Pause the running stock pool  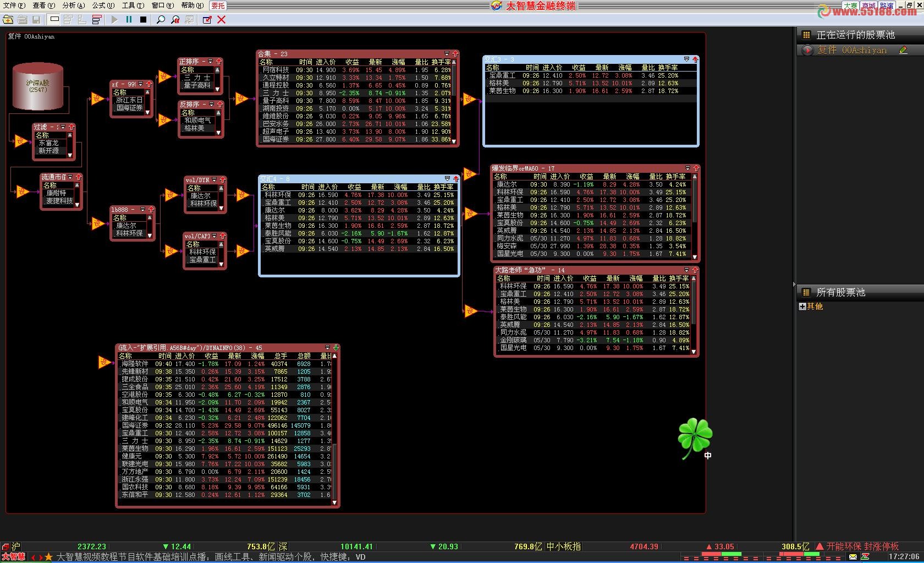click(x=129, y=20)
